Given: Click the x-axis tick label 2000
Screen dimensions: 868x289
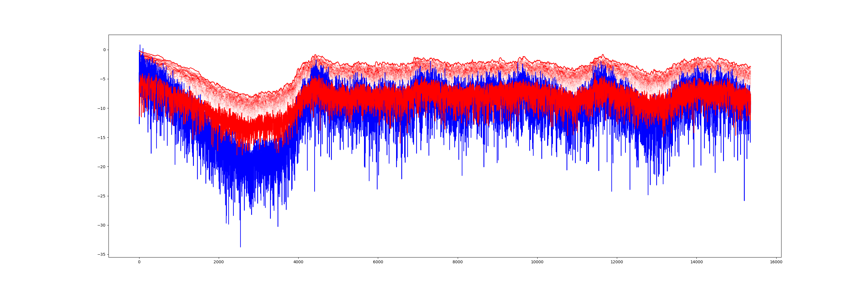Looking at the screenshot, I should coord(219,262).
